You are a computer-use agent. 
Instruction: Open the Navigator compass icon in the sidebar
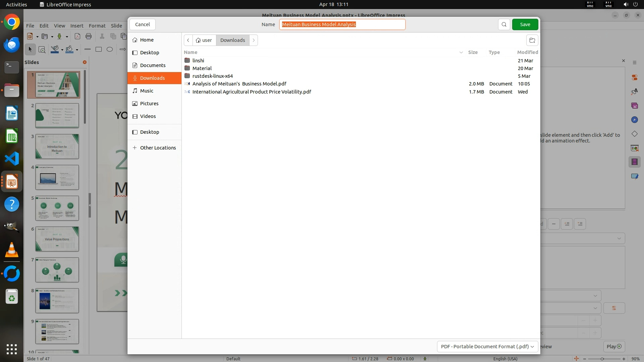[x=634, y=120]
